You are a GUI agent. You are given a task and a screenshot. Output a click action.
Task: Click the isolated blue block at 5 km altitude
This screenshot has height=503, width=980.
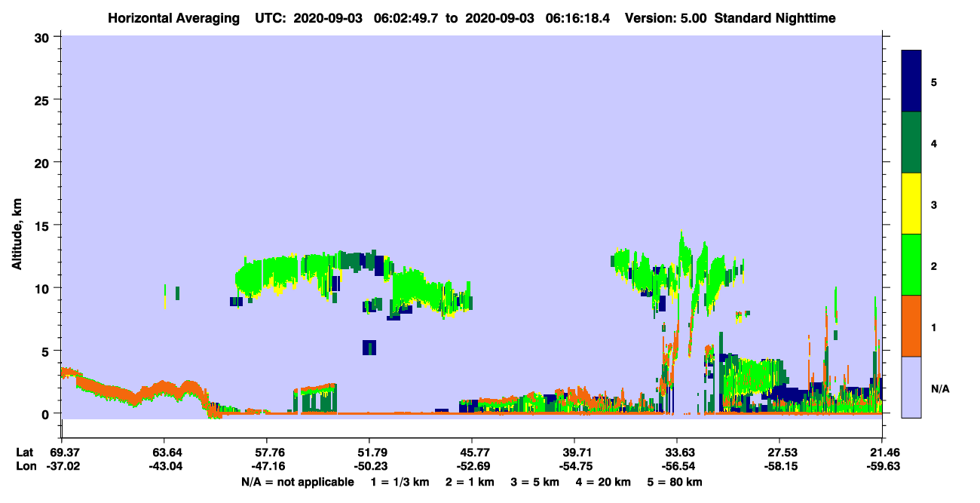tap(369, 348)
